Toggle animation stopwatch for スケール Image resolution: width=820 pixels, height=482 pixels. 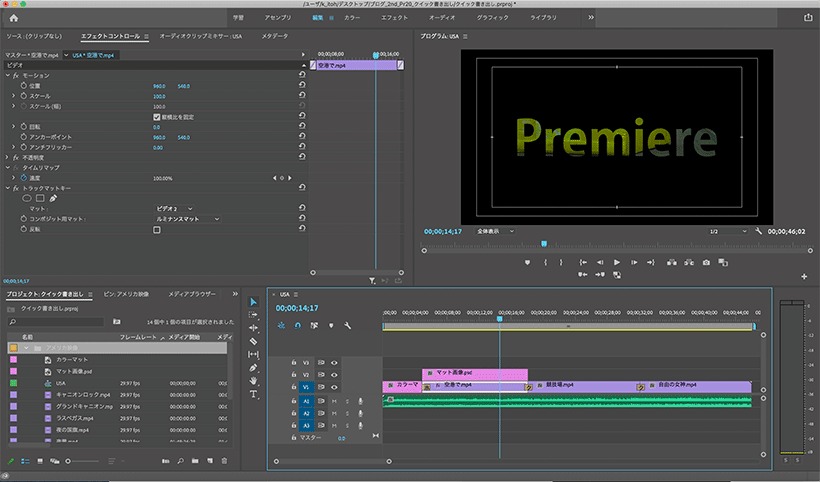tap(24, 96)
